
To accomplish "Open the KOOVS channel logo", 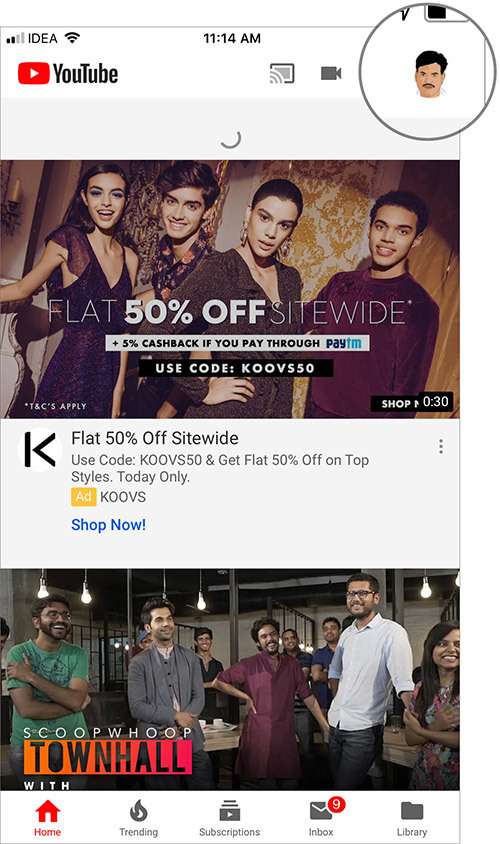I will tap(39, 450).
